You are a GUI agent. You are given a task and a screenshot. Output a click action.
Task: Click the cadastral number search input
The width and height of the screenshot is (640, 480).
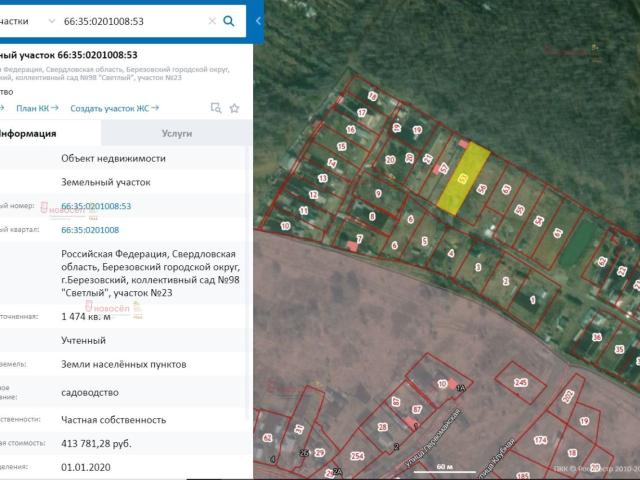click(130, 21)
